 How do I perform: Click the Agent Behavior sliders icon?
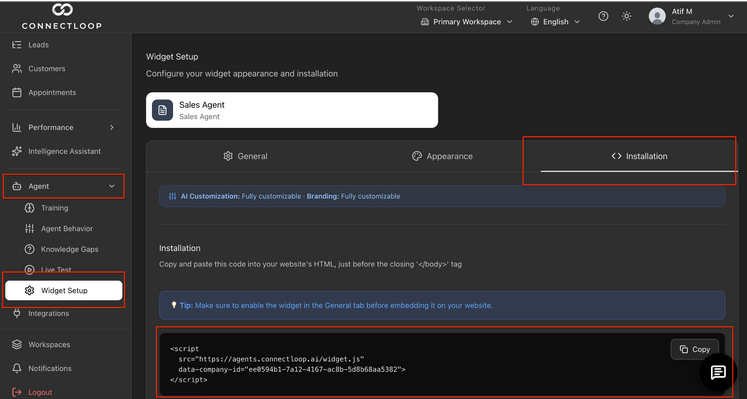[x=30, y=229]
